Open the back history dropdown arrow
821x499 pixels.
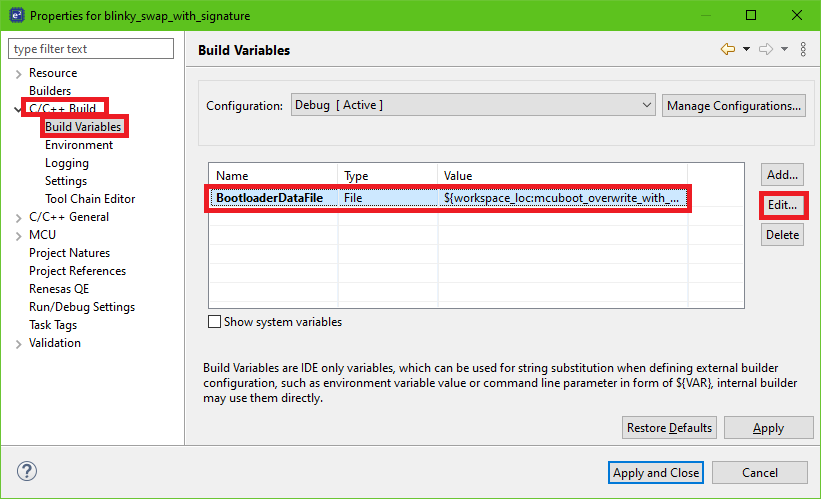click(746, 49)
